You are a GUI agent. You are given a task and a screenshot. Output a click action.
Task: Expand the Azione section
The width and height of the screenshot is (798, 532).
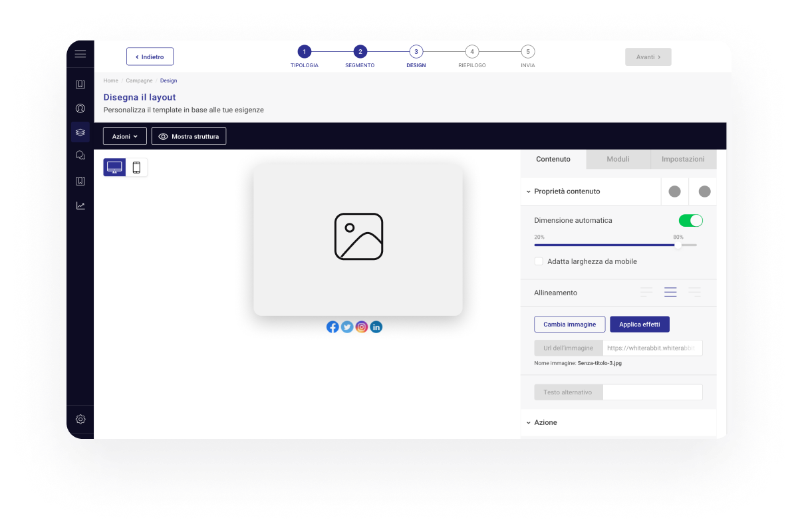coord(529,423)
